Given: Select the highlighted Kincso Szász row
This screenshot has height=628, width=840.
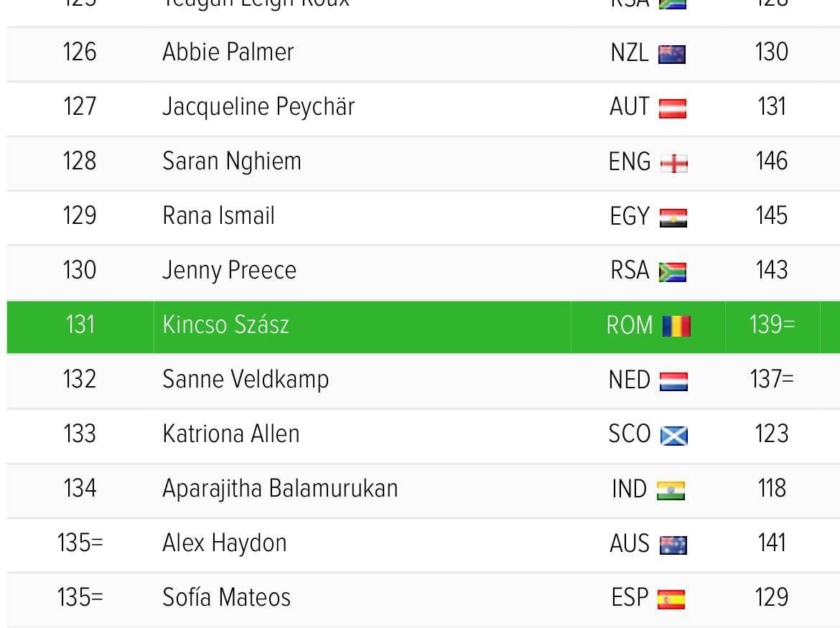Looking at the screenshot, I should tap(423, 327).
